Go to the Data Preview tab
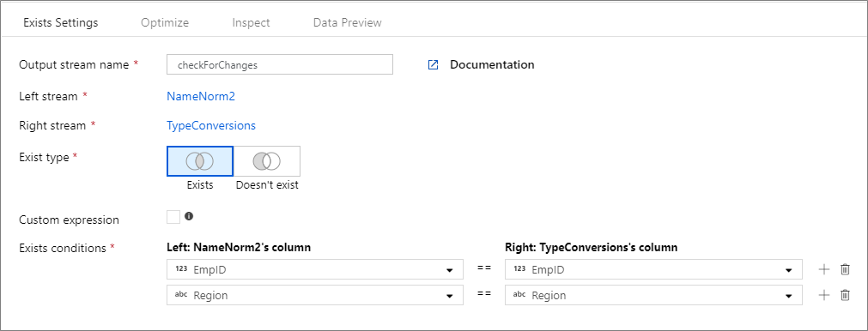This screenshot has height=331, width=868. point(347,22)
